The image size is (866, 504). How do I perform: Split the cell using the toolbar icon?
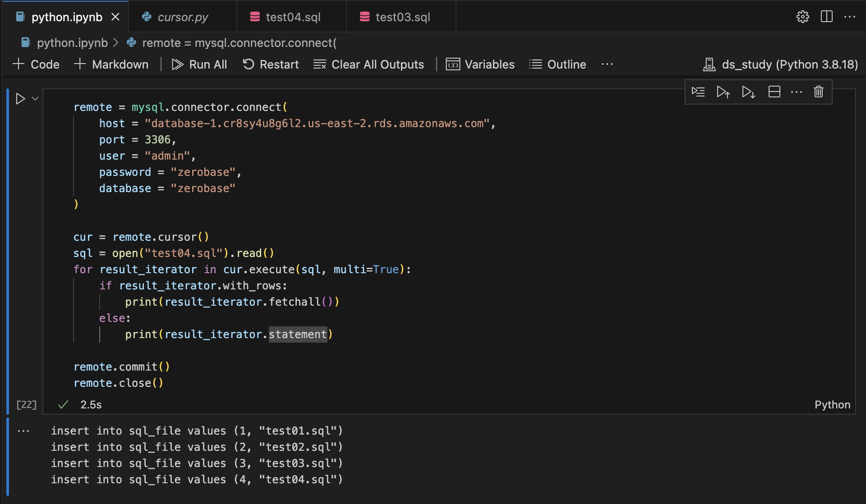(774, 92)
